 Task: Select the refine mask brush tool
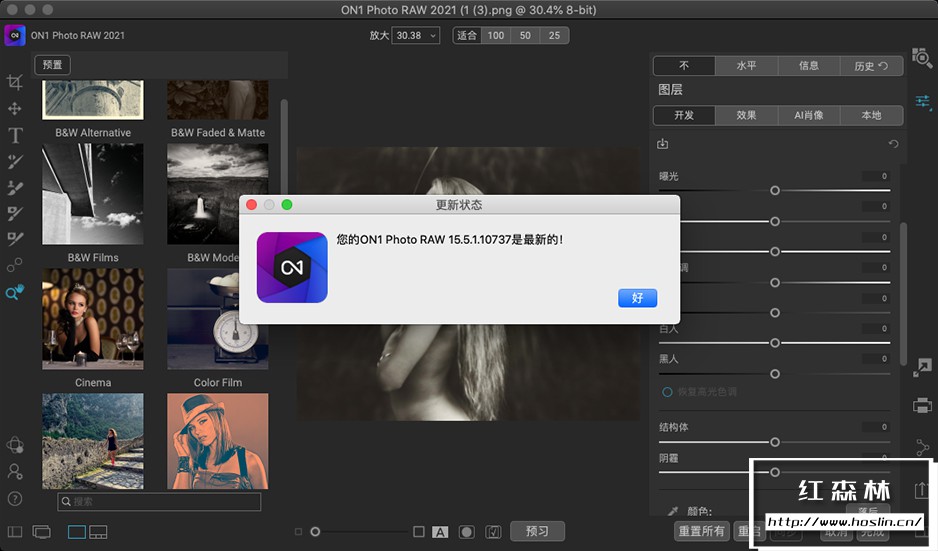tap(15, 239)
